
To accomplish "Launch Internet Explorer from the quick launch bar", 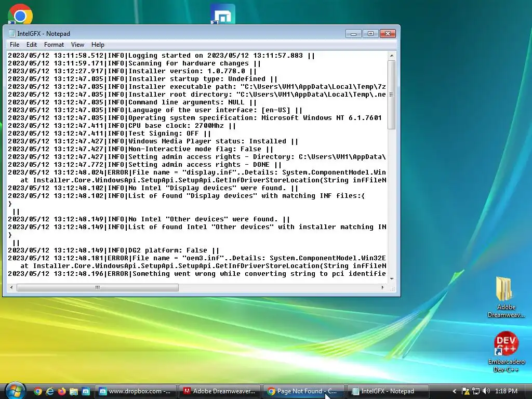I will pos(50,391).
